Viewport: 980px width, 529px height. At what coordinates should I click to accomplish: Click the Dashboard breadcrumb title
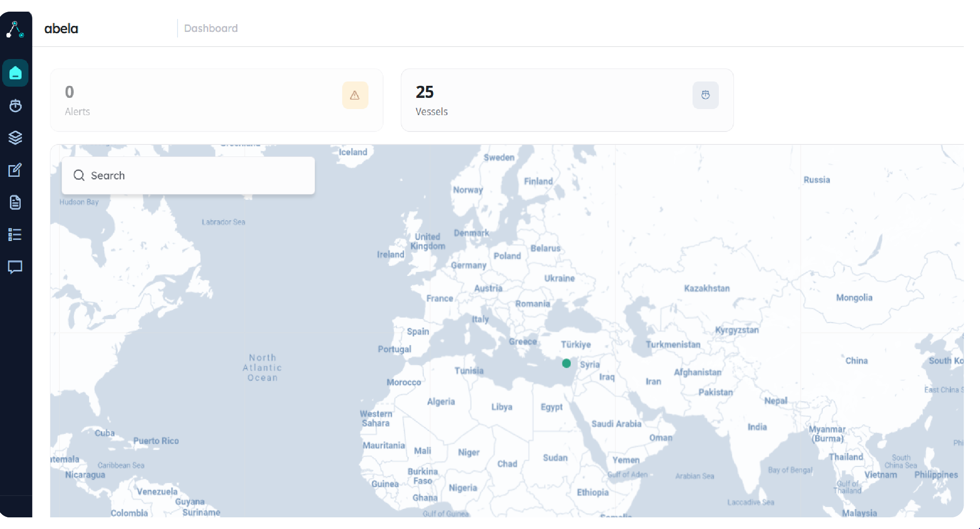click(211, 28)
